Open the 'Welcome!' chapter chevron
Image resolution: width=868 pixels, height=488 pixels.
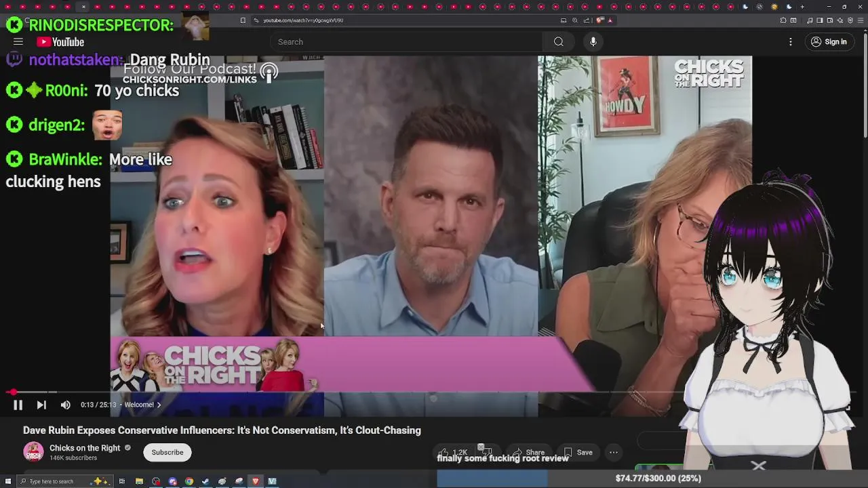point(159,405)
